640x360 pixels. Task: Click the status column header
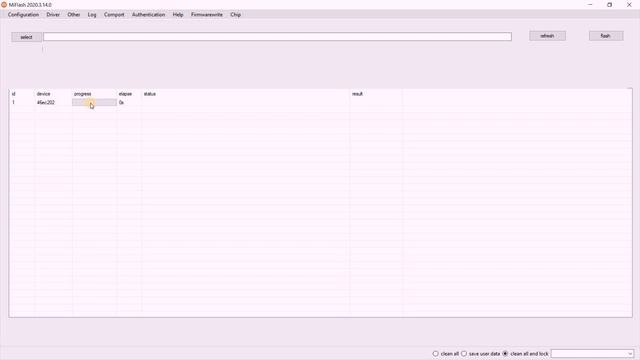150,94
